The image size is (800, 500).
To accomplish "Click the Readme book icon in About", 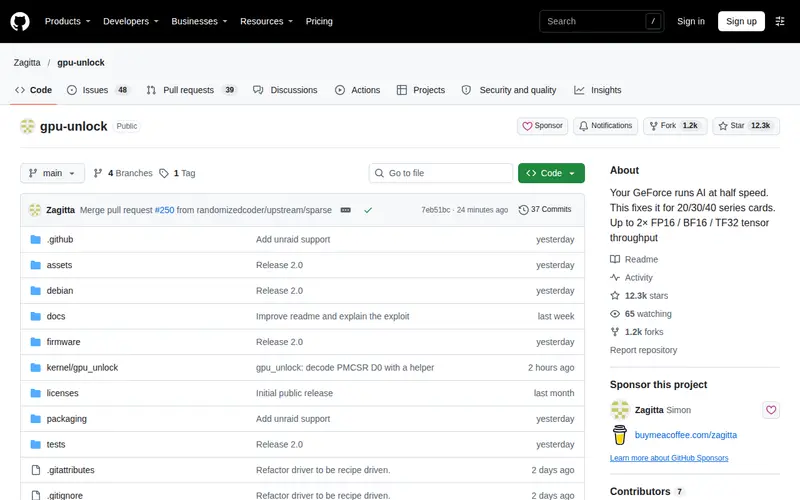I will (615, 259).
